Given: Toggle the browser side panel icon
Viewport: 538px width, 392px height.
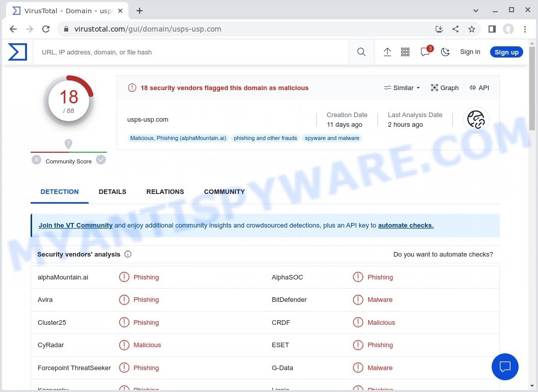Looking at the screenshot, I should tap(492, 29).
